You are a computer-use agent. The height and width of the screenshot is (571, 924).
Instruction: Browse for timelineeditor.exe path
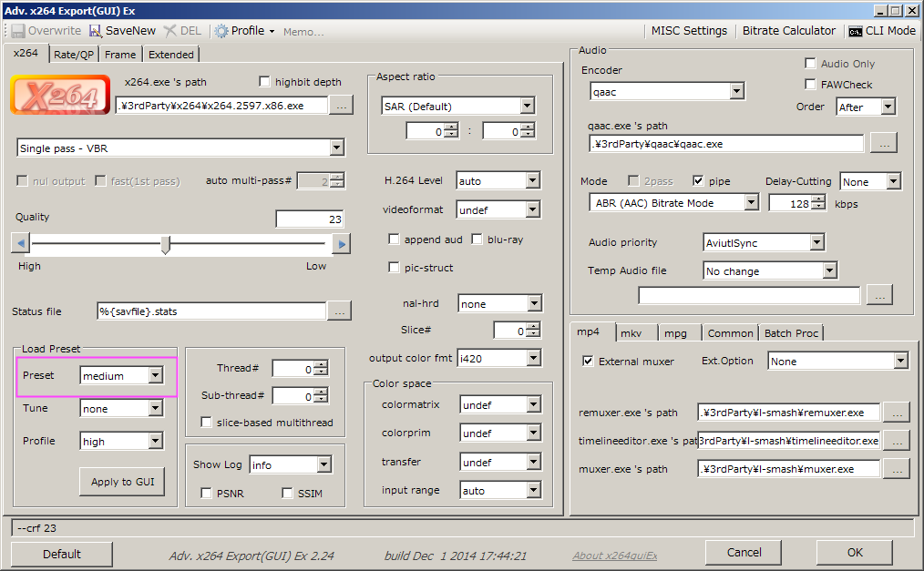897,441
